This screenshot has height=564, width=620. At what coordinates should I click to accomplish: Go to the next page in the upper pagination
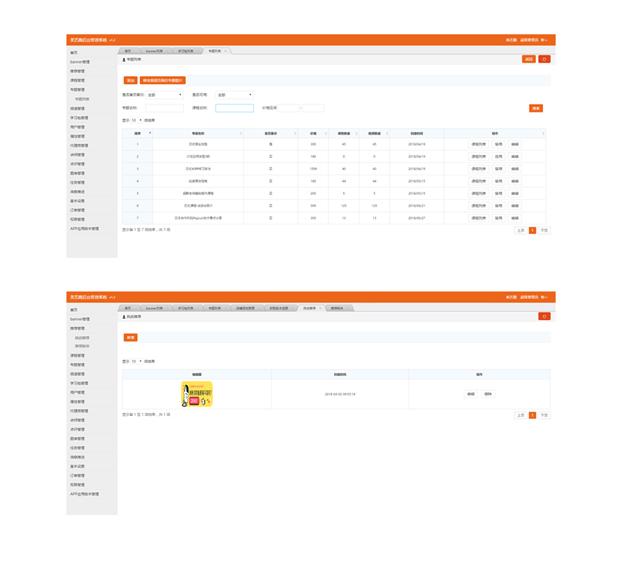coord(544,231)
